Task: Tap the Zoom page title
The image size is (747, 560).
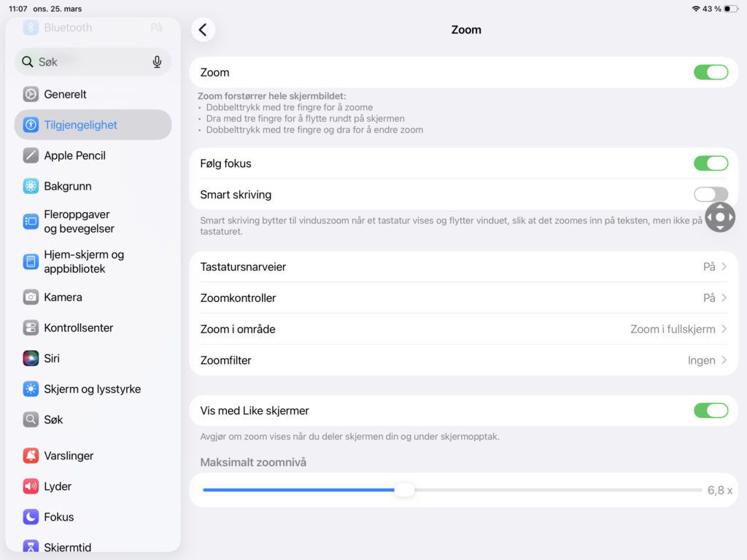Action: tap(466, 29)
